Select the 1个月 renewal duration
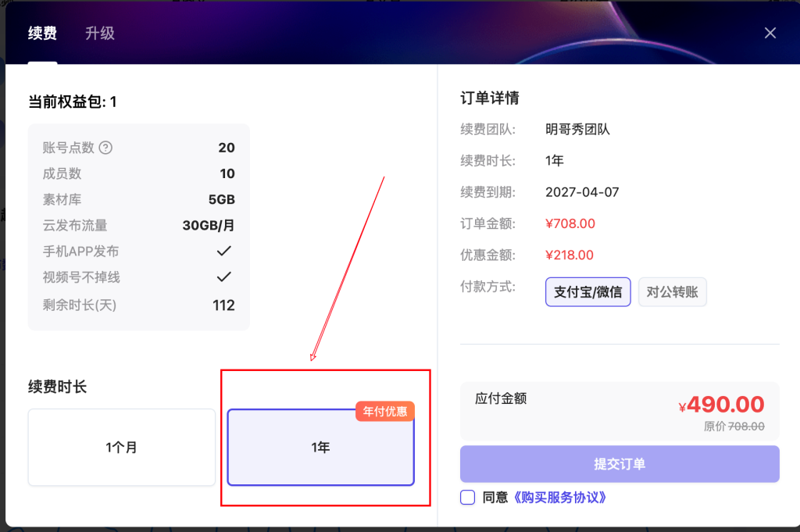 pos(122,448)
